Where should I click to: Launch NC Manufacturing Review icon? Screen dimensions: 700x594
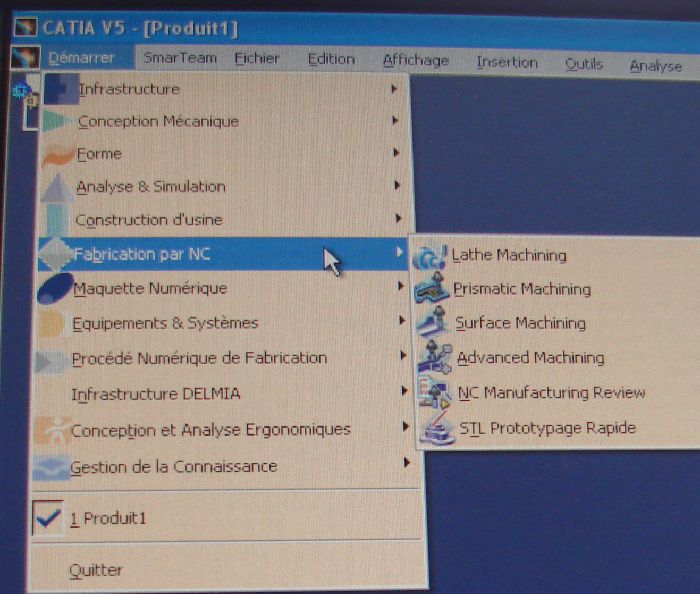[435, 392]
